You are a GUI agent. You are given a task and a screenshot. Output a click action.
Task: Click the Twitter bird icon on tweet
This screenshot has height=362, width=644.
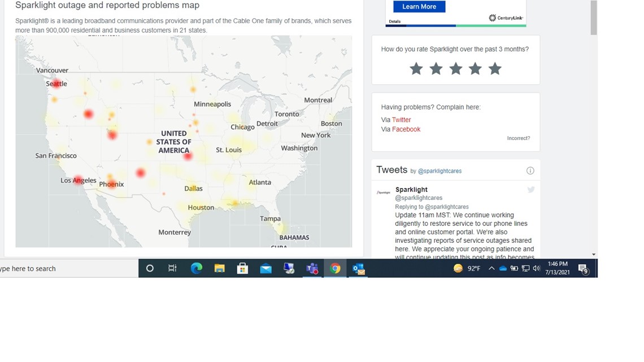[x=531, y=190]
